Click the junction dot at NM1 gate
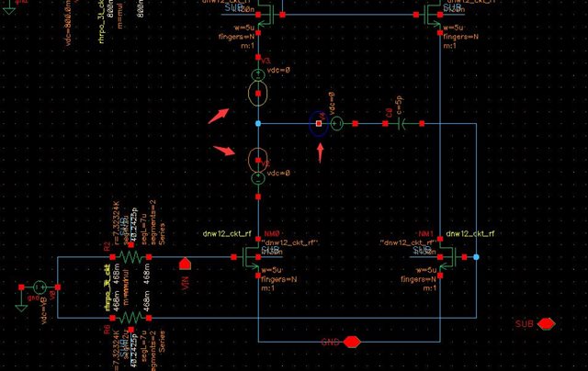 click(476, 257)
